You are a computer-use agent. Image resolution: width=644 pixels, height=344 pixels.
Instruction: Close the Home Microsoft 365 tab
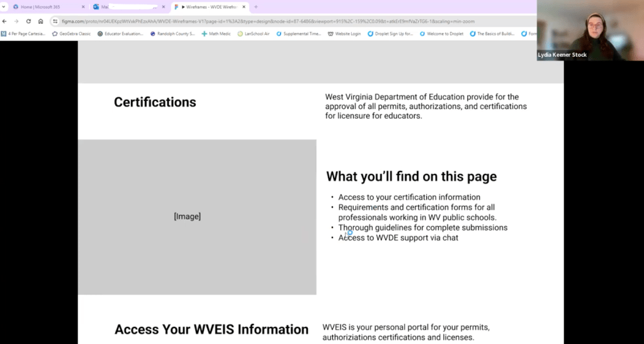(x=83, y=7)
